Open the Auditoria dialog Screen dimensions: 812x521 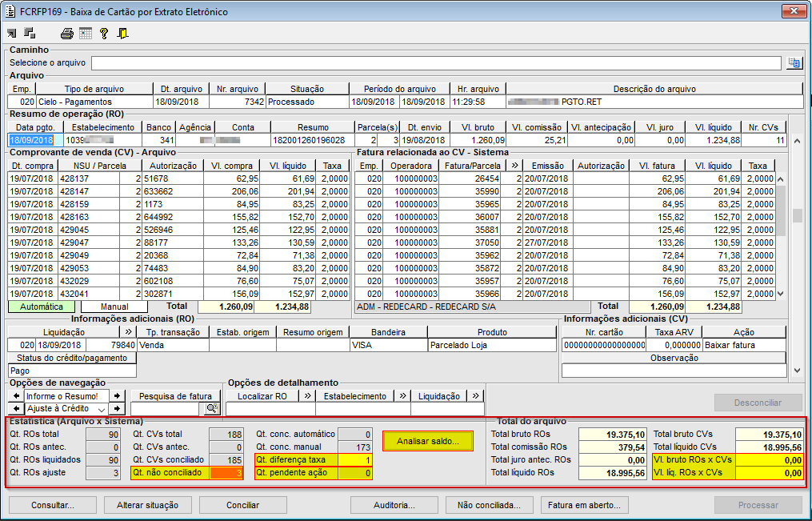tap(394, 505)
